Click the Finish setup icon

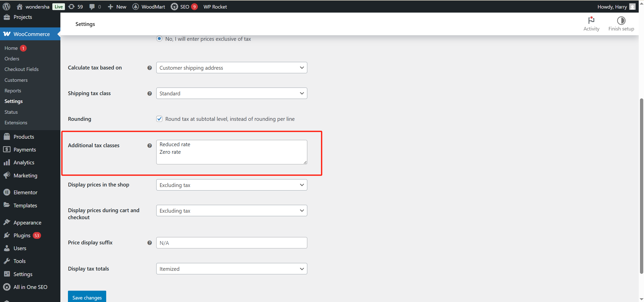(621, 21)
